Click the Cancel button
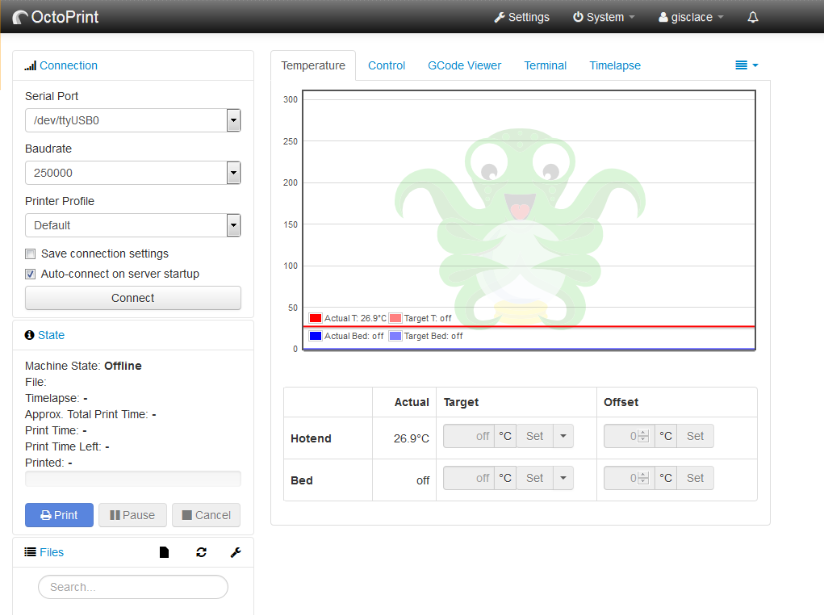 pyautogui.click(x=206, y=515)
